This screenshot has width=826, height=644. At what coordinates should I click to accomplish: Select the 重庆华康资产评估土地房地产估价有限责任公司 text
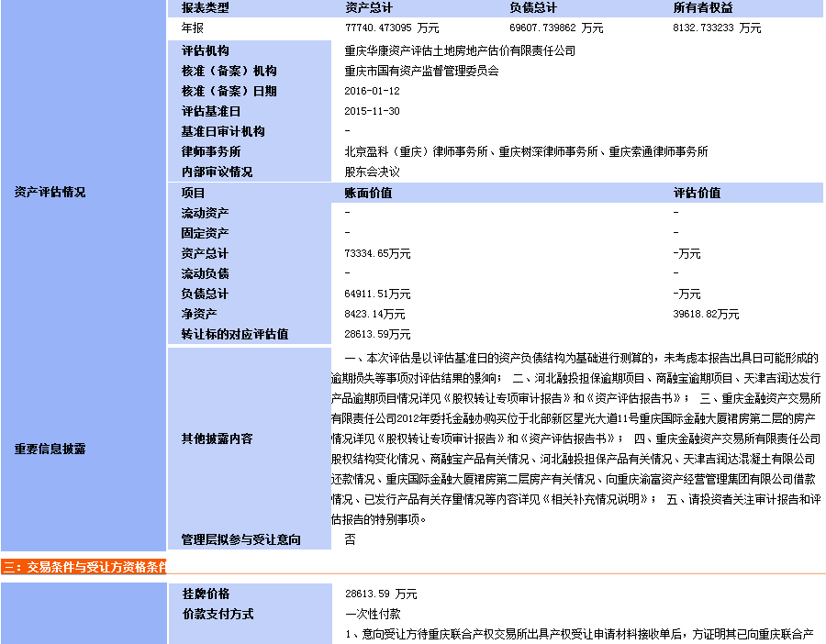460,51
